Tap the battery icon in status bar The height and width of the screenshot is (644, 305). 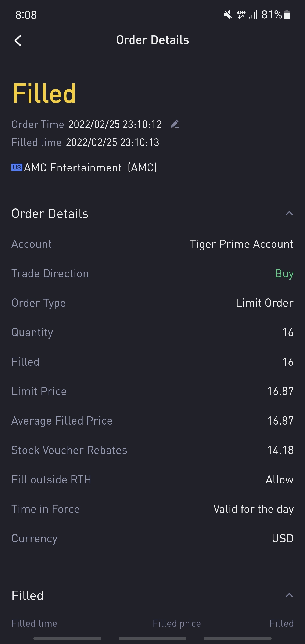[287, 15]
